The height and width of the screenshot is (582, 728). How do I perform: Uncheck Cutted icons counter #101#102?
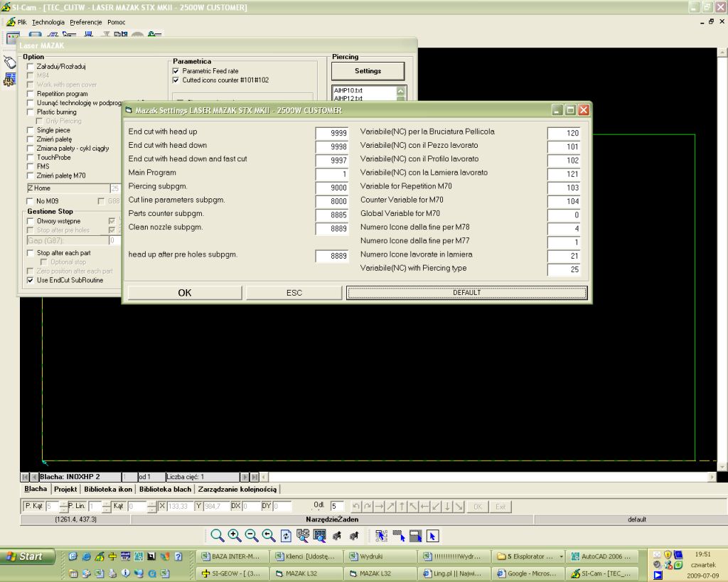176,80
